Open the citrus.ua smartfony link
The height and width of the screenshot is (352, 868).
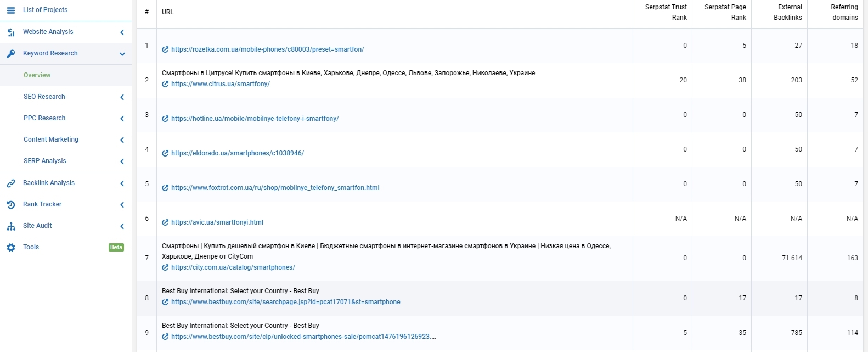click(x=221, y=84)
